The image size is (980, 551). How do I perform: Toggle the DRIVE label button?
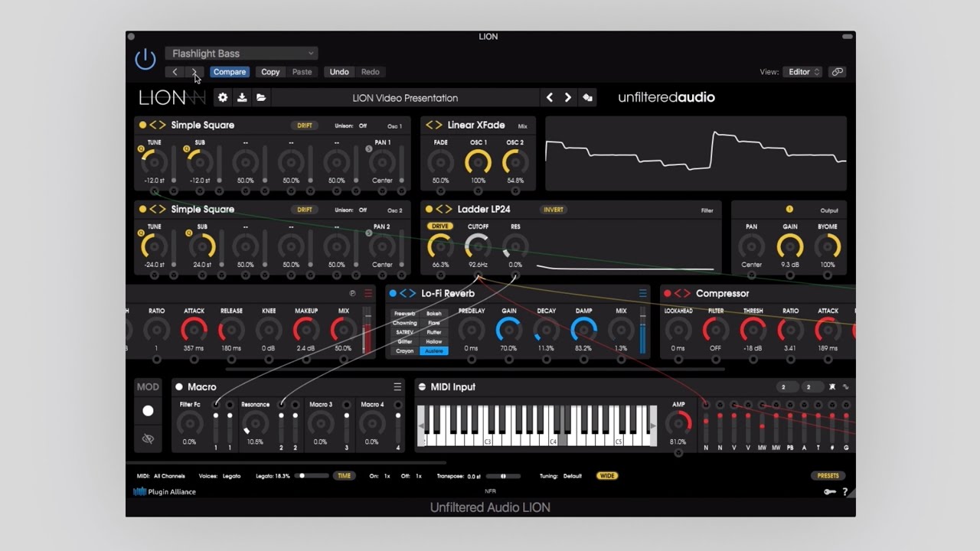(x=440, y=227)
